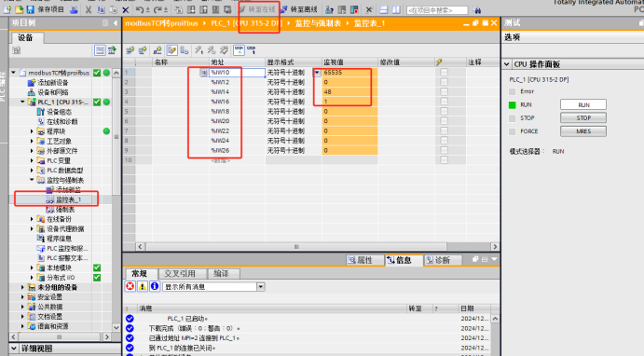Image resolution: width=644 pixels, height=356 pixels.
Task: Click the glasses monitor all icon
Action: pos(239,50)
